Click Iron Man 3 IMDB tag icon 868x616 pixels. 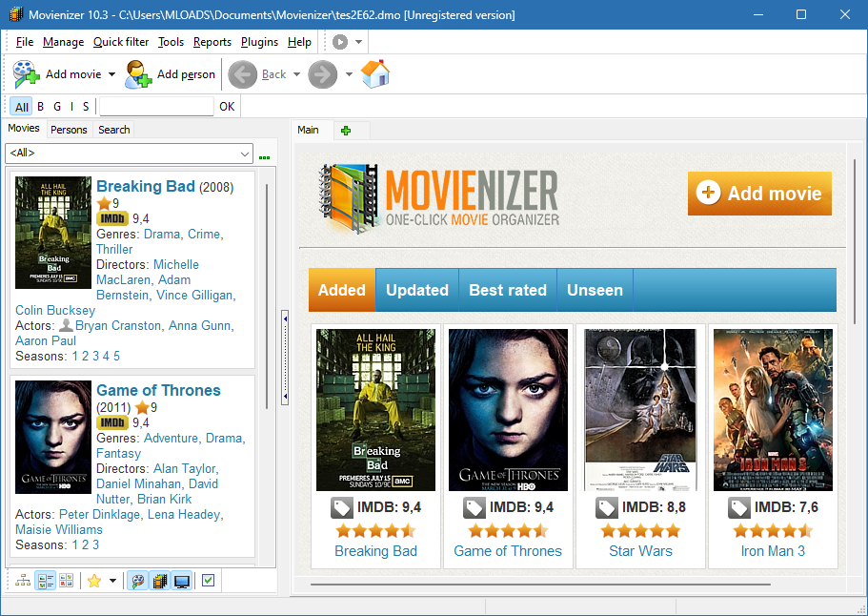tap(738, 507)
